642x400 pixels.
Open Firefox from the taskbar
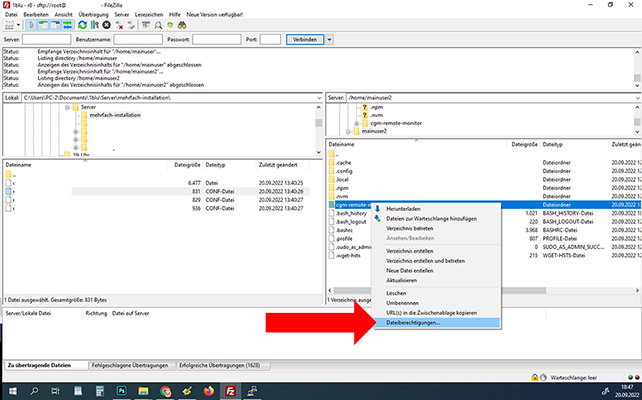point(209,391)
